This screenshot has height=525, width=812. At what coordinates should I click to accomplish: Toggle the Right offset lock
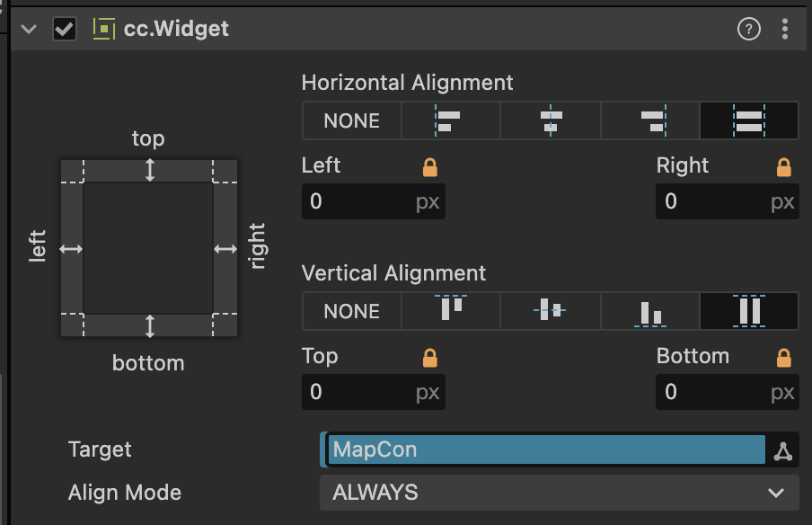coord(784,167)
